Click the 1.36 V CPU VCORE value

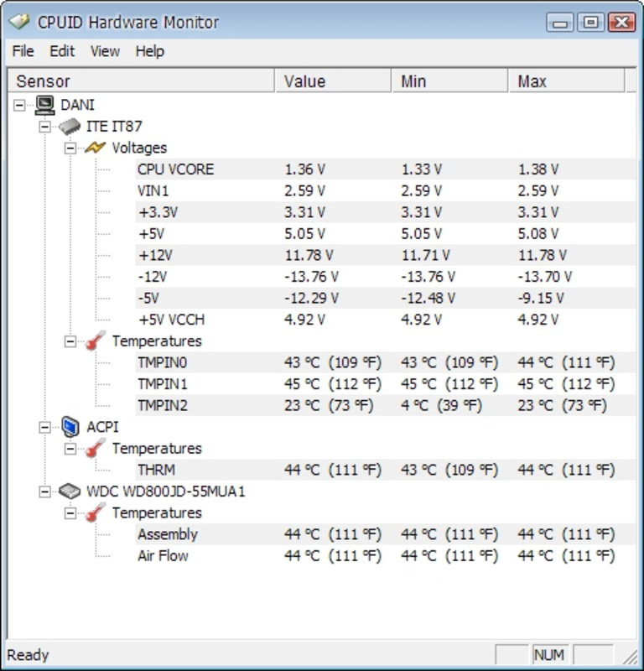[x=304, y=169]
